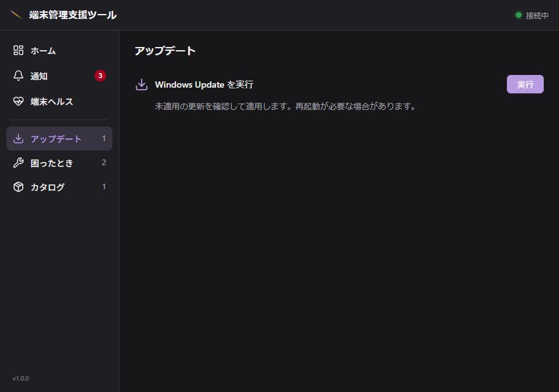Click the 未適用の更新を確認 description text
The width and height of the screenshot is (559, 392).
click(x=285, y=106)
